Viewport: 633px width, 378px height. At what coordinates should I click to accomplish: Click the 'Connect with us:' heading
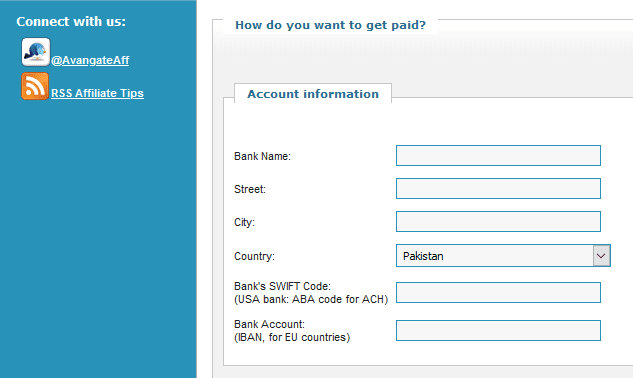pos(71,21)
